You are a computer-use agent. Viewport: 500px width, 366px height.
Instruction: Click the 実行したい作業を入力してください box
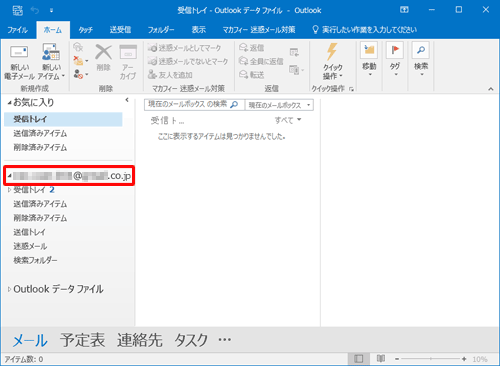365,30
